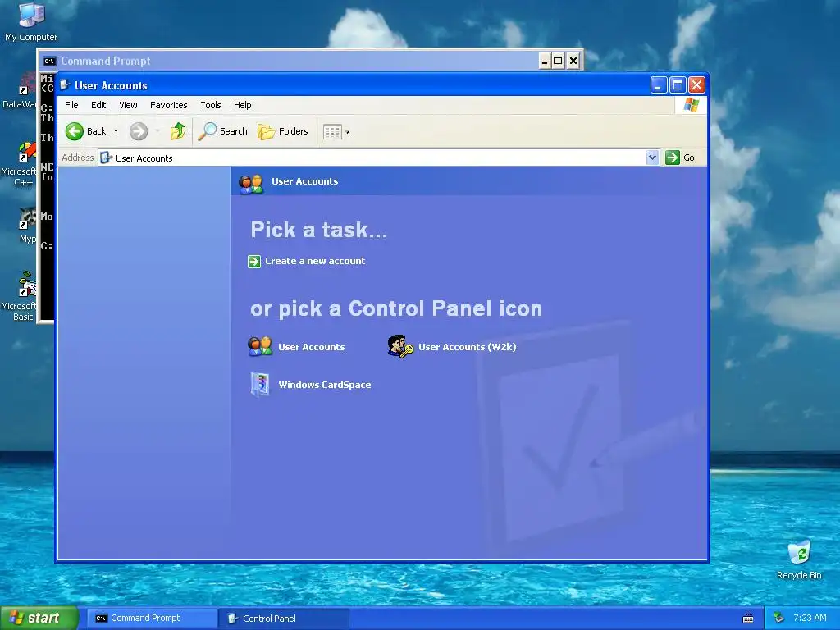
Task: Click the system tray icon beside the clock
Action: pos(779,619)
